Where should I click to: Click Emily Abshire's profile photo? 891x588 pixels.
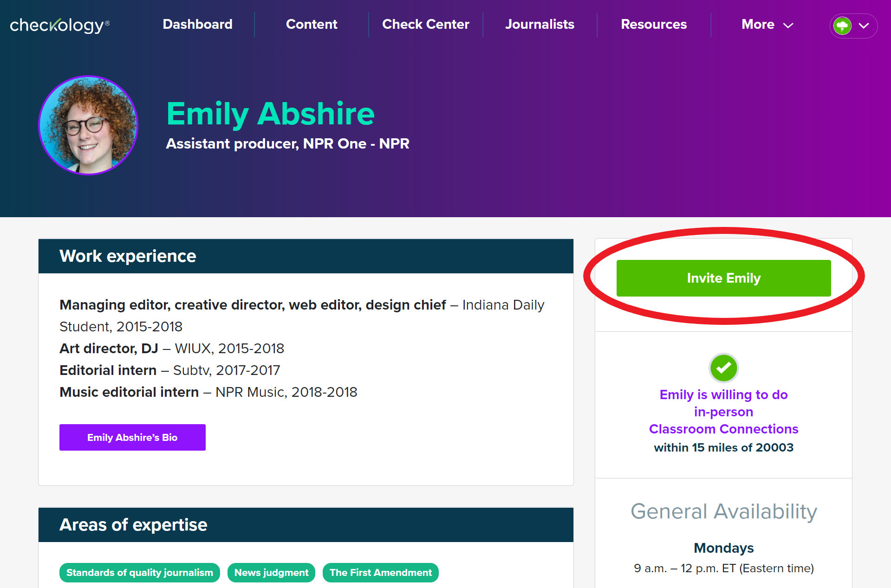pyautogui.click(x=88, y=125)
